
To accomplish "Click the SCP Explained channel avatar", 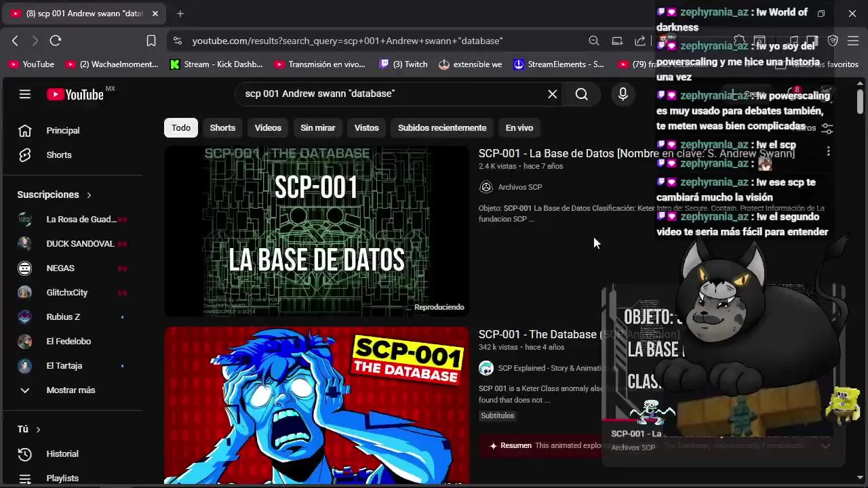I will click(486, 368).
